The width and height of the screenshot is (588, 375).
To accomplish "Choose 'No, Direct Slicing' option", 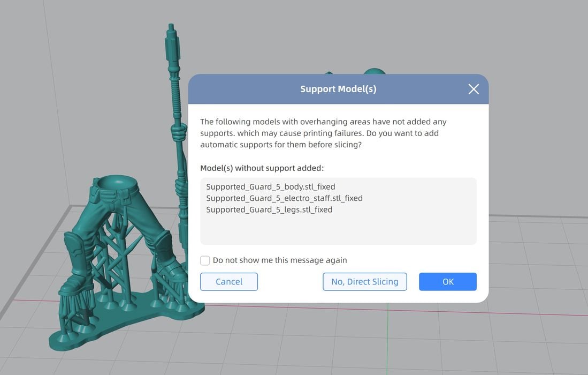I will tap(364, 282).
